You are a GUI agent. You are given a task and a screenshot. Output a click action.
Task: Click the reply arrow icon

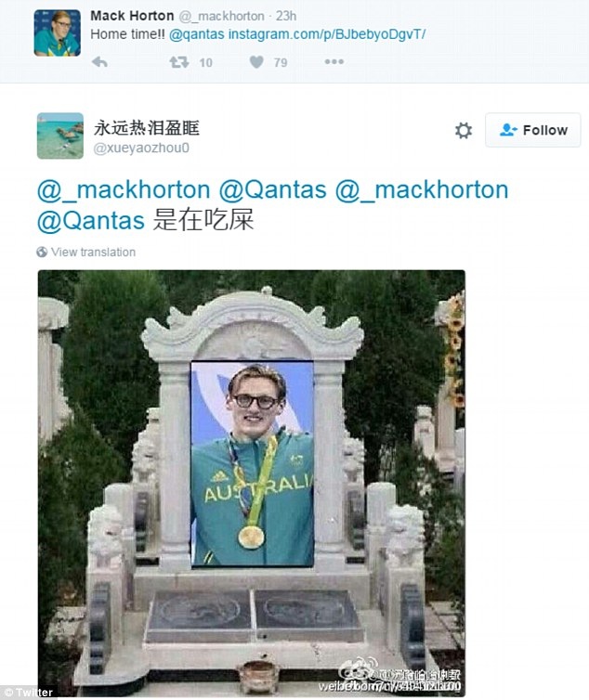[x=99, y=62]
